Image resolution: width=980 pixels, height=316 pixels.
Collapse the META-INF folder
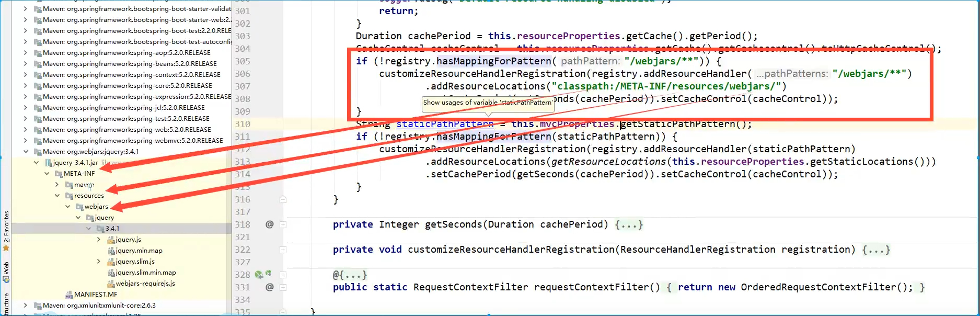click(x=47, y=174)
